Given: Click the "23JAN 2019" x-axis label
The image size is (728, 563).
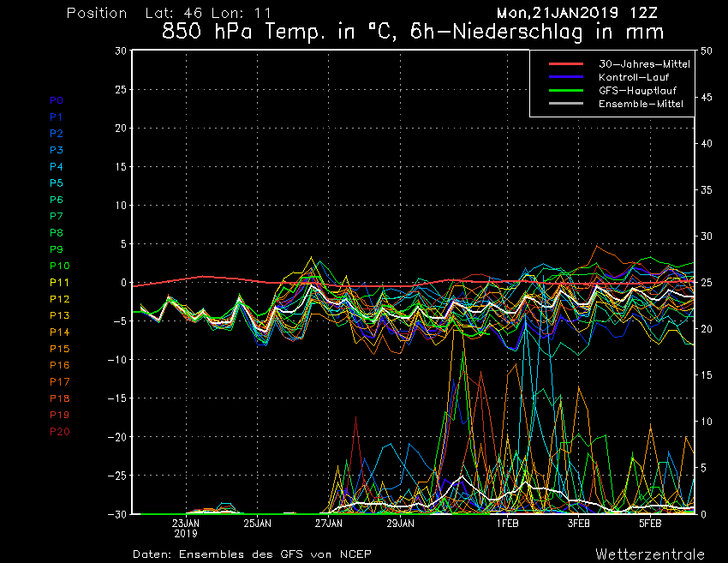Looking at the screenshot, I should (x=186, y=528).
